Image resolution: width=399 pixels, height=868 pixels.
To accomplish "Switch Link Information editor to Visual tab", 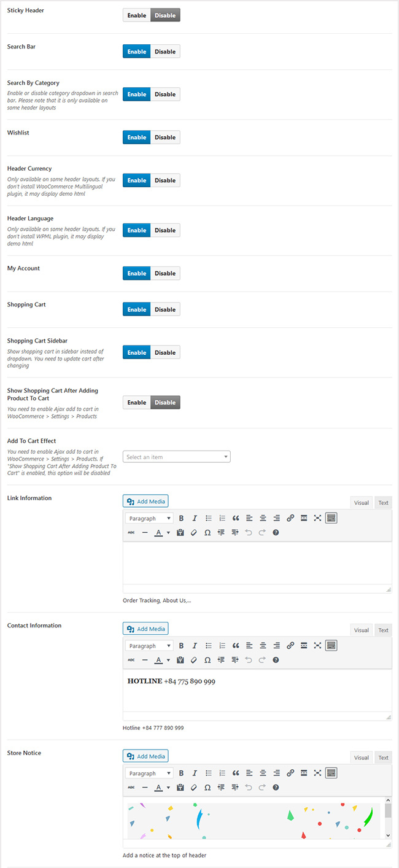I will tap(362, 503).
